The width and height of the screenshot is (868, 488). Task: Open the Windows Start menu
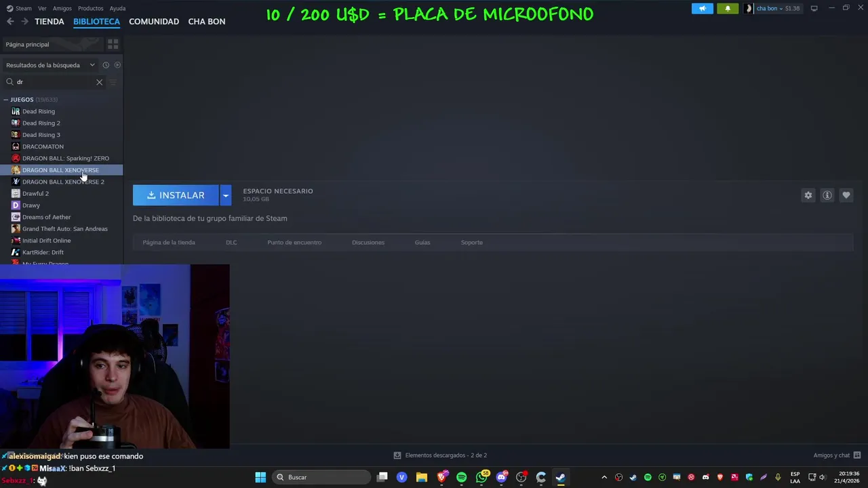tap(260, 477)
